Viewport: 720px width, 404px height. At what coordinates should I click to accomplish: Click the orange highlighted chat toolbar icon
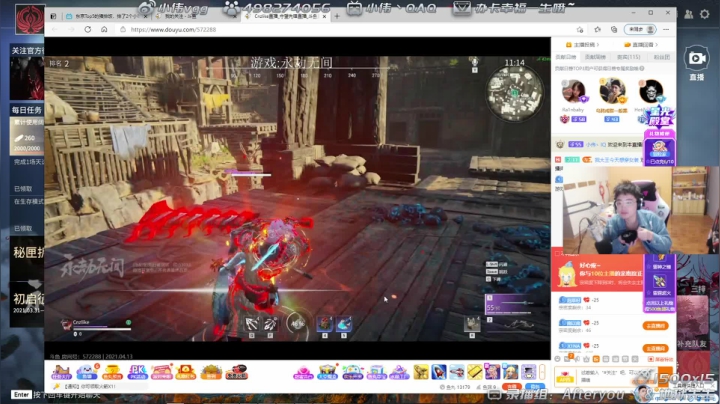tap(596, 359)
